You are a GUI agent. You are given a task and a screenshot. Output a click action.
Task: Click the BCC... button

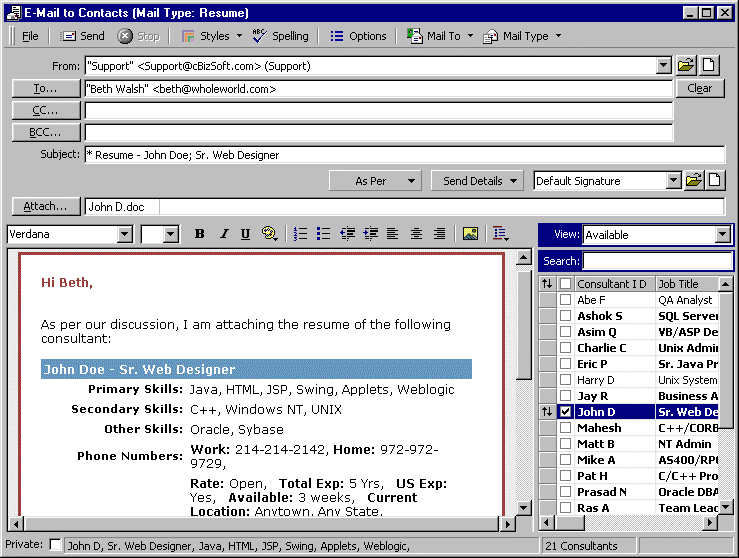(x=46, y=132)
